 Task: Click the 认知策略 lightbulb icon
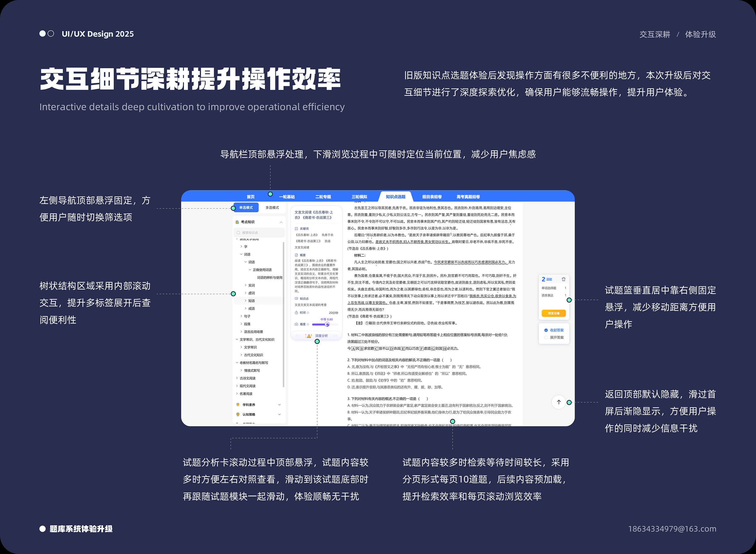(x=238, y=415)
